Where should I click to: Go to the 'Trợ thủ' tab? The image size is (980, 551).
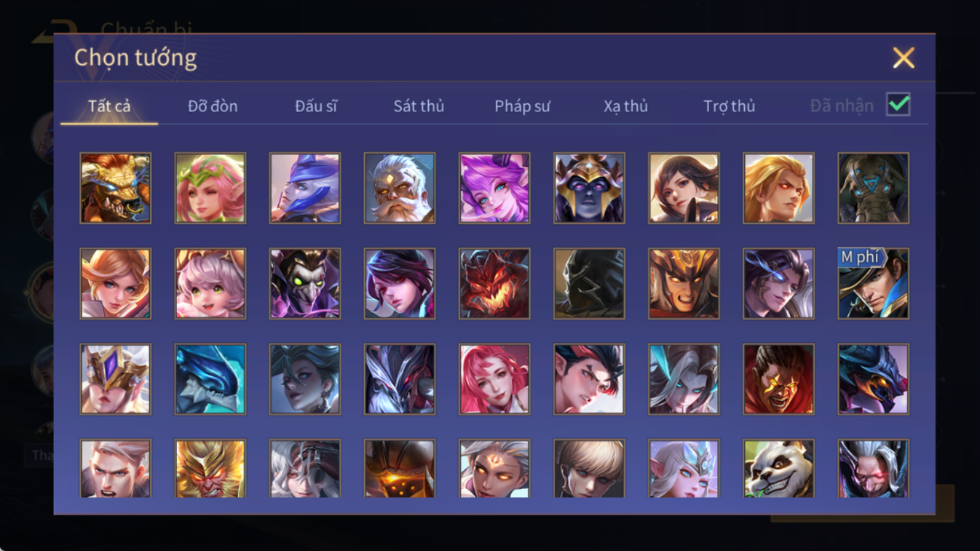(729, 106)
